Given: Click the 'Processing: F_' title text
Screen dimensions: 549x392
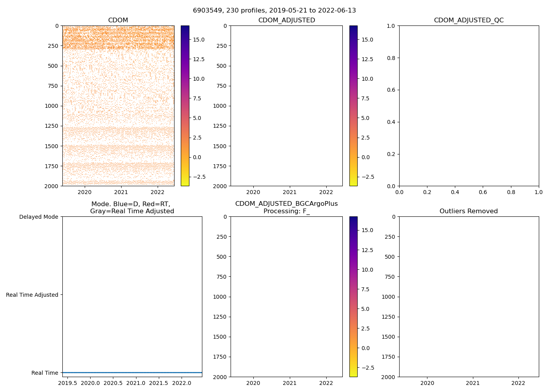Looking at the screenshot, I should click(x=286, y=211).
